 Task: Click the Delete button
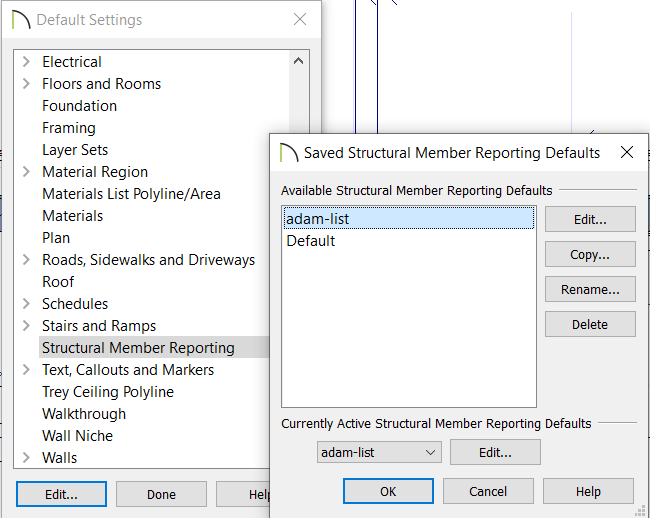coord(590,324)
